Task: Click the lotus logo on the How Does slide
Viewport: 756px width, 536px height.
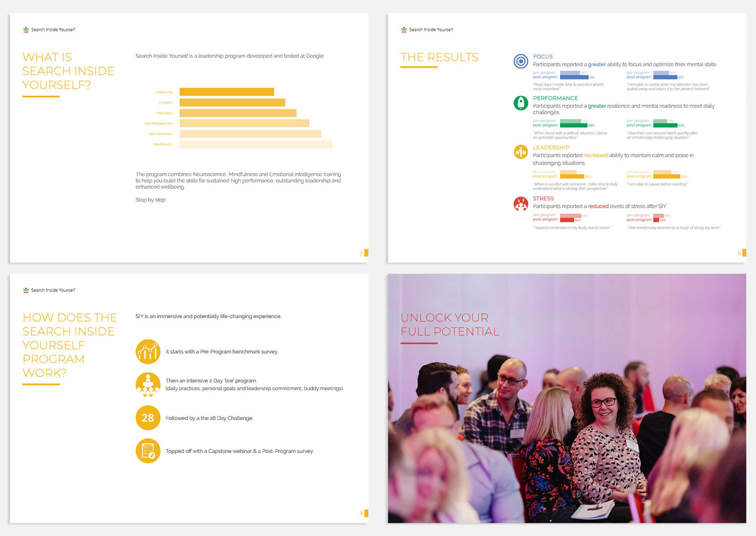Action: coord(26,290)
